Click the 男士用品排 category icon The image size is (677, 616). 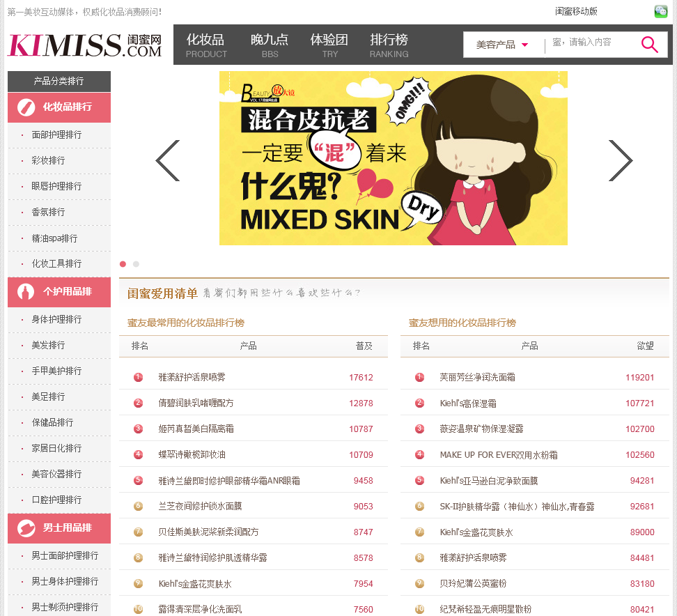26,528
